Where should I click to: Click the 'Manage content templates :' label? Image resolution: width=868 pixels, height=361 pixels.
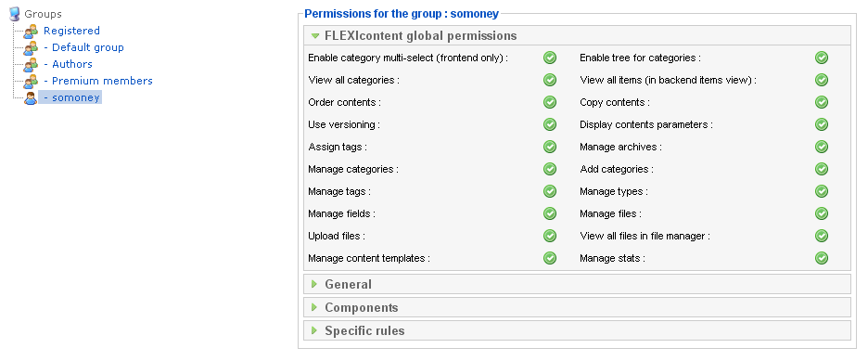[369, 258]
